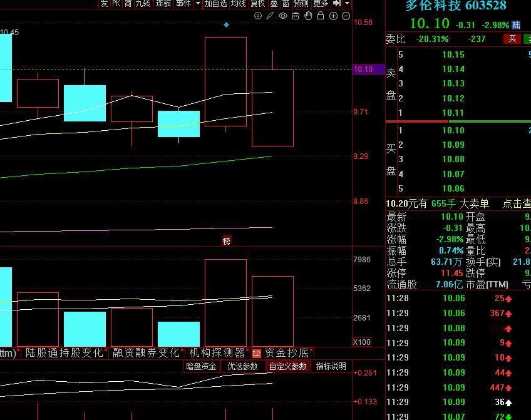Screen dimensions: 531x420
Task: Click the PK comparison button
Action: [x=116, y=4]
